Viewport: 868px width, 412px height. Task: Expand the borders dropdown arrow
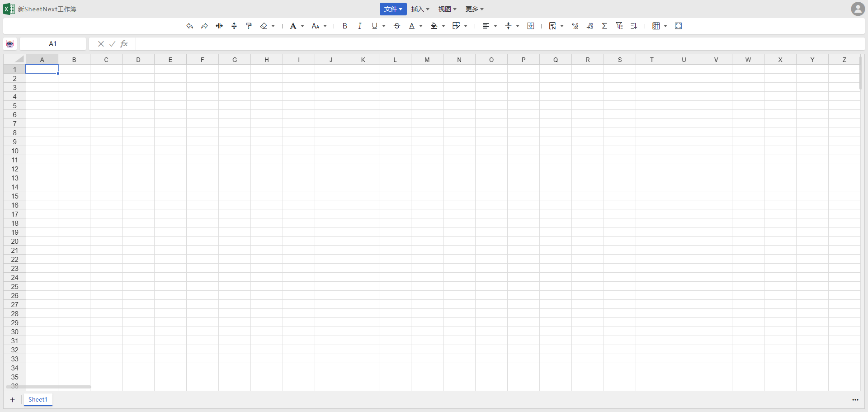[x=466, y=26]
